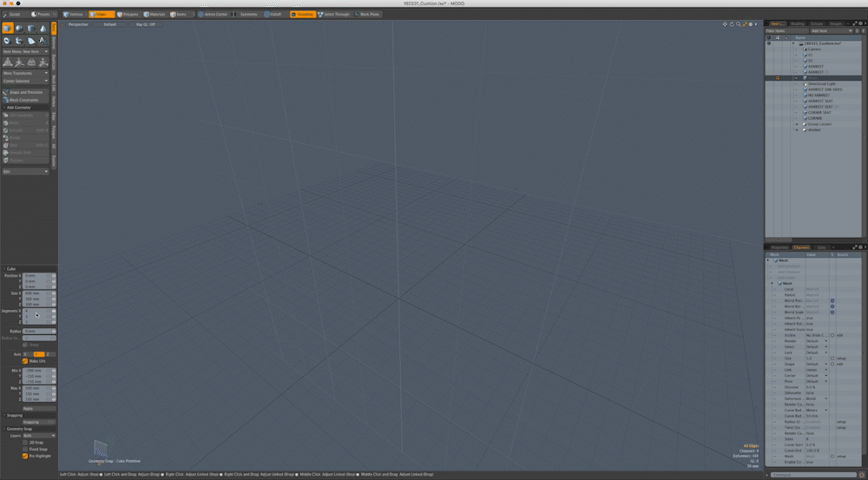
Task: Toggle Symmetry in the toolbar
Action: 246,15
